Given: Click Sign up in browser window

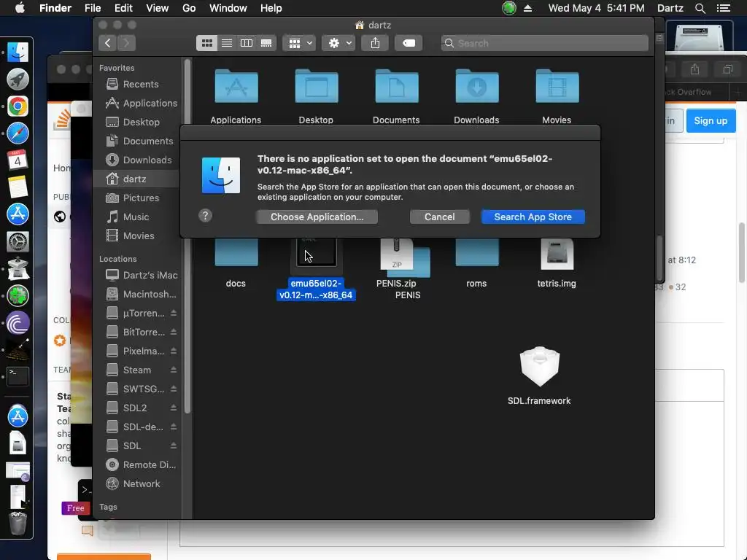Looking at the screenshot, I should coord(711,120).
